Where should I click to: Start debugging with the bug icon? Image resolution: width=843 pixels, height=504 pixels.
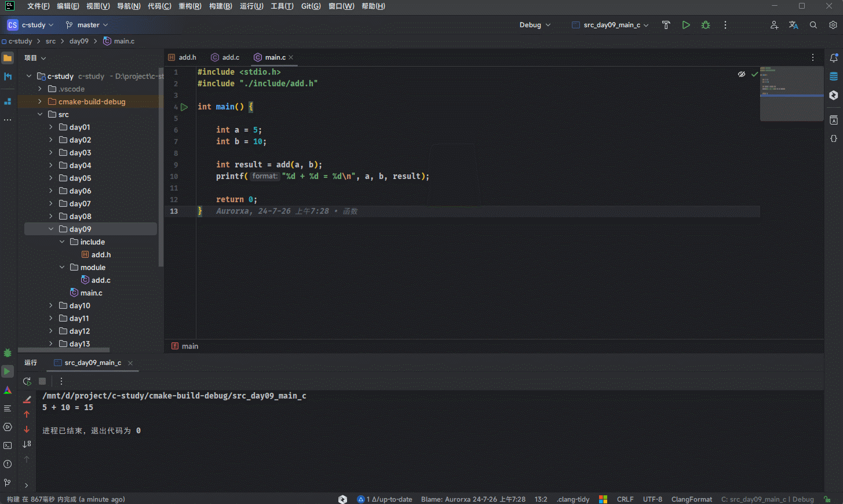pos(706,25)
